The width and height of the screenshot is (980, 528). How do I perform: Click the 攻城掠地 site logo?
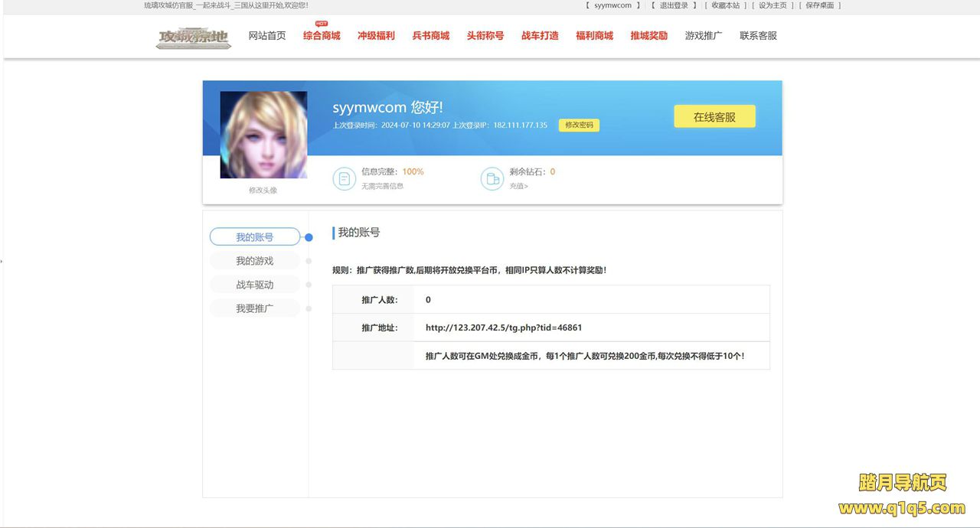coord(193,37)
